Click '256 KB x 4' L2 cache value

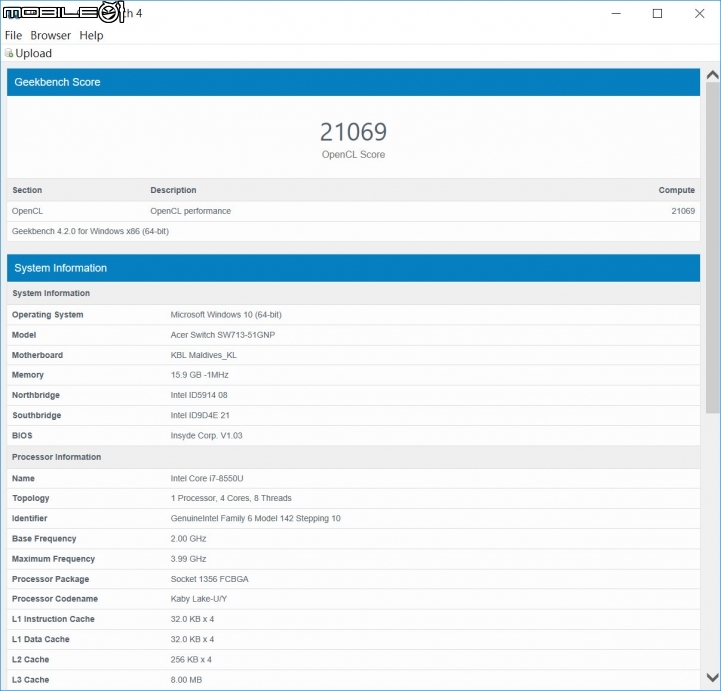coord(191,660)
